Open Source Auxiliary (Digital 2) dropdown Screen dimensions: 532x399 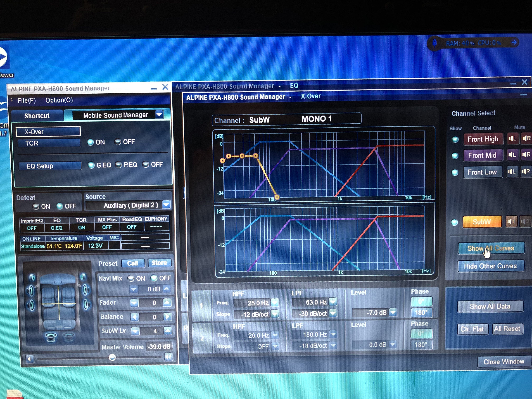(x=166, y=205)
